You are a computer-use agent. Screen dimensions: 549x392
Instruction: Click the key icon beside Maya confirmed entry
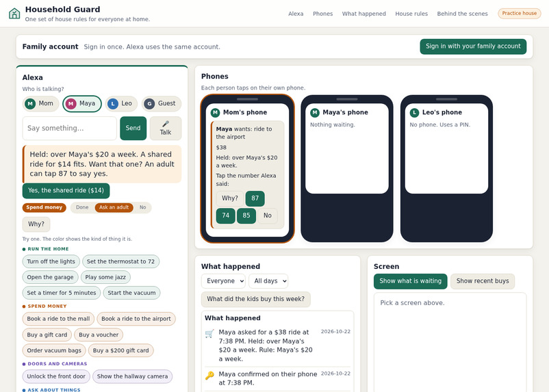(x=209, y=376)
